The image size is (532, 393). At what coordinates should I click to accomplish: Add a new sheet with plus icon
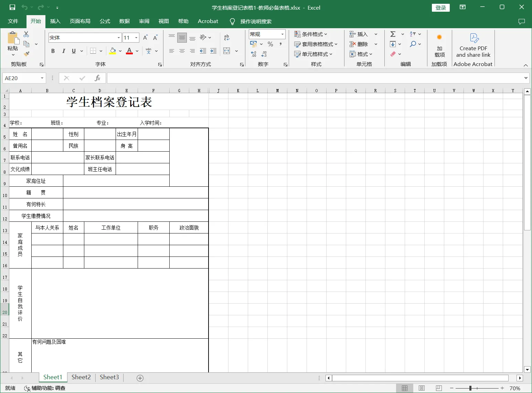pyautogui.click(x=140, y=378)
